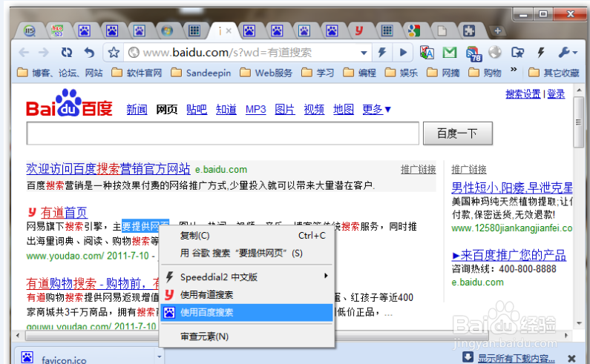590x364 pixels.
Task: Click the globe site icon in address bar
Action: point(134,53)
